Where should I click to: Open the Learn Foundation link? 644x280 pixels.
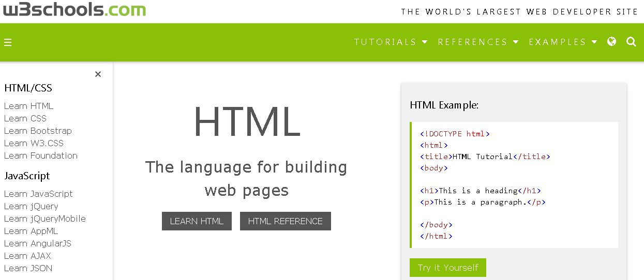pyautogui.click(x=41, y=155)
